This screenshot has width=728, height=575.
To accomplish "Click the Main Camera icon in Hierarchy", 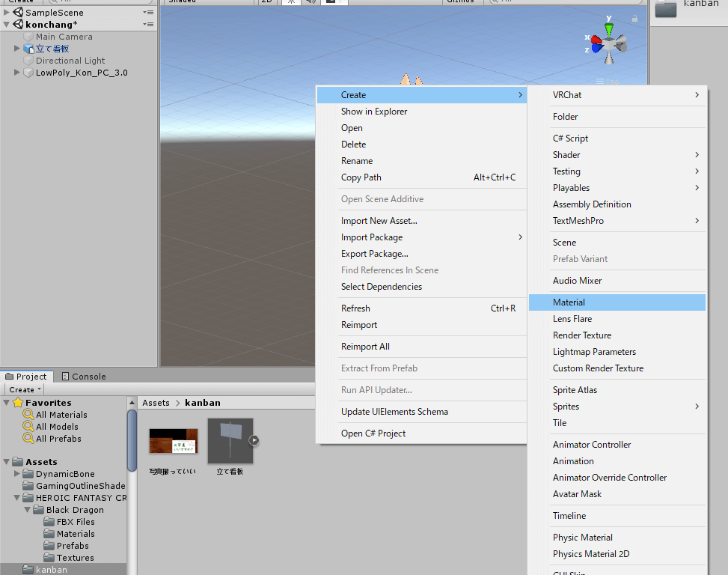I will [x=28, y=36].
